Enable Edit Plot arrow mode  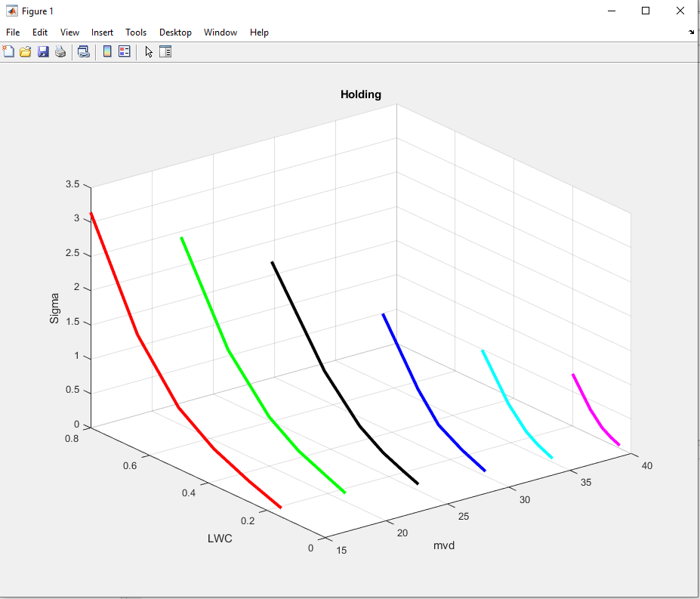tap(149, 51)
